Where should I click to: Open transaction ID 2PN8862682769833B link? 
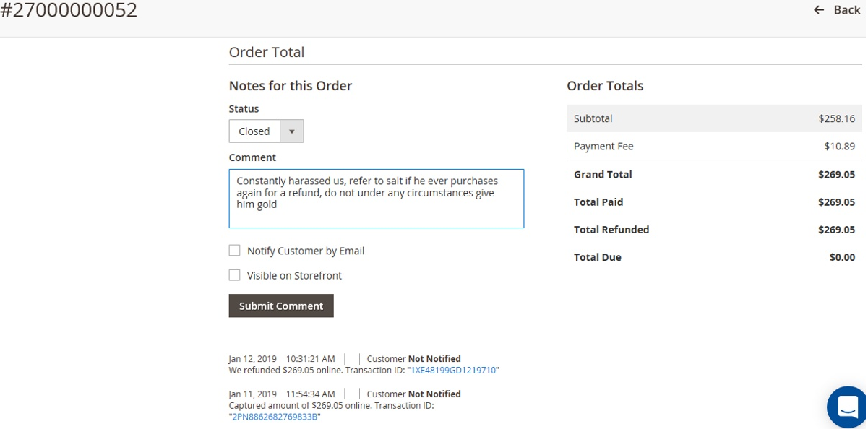(x=275, y=417)
